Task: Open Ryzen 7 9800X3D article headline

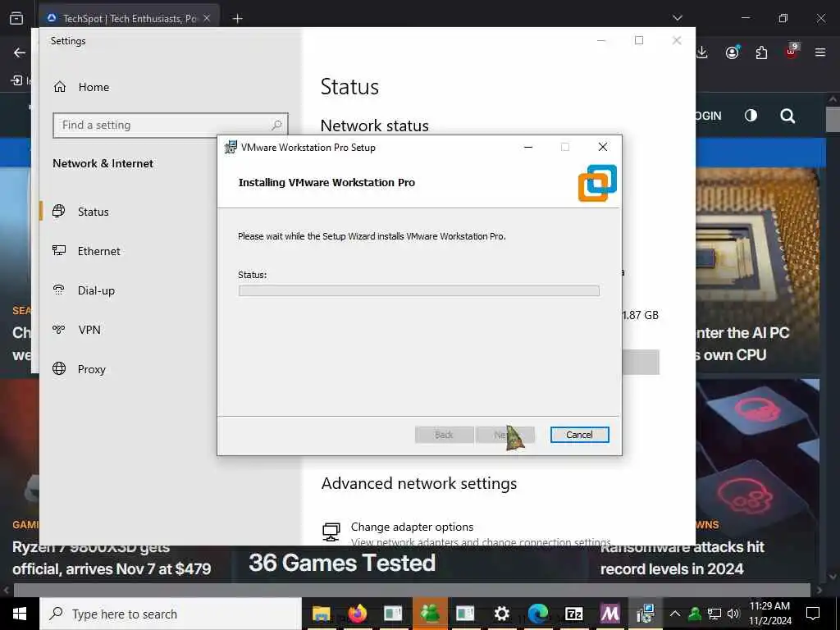Action: [112, 558]
